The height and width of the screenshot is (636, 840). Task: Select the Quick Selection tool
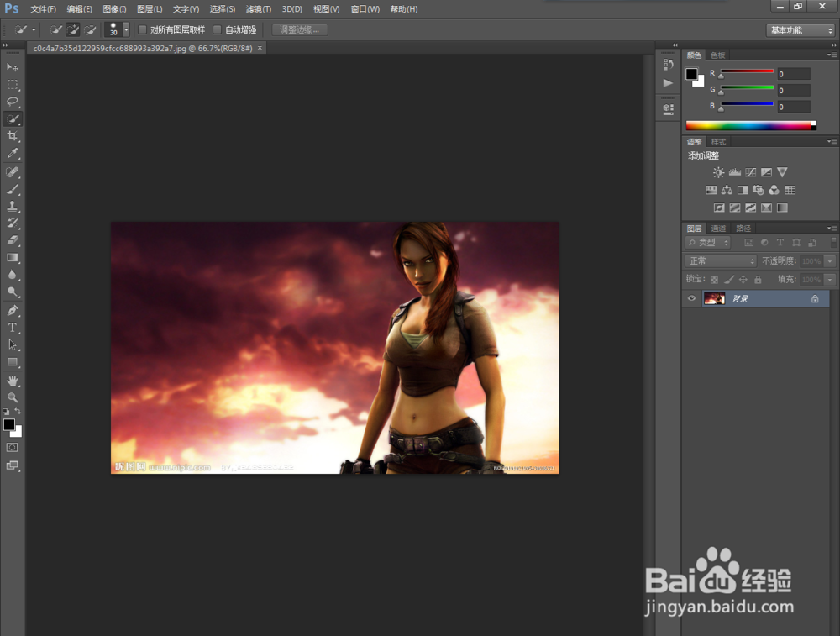tap(13, 119)
